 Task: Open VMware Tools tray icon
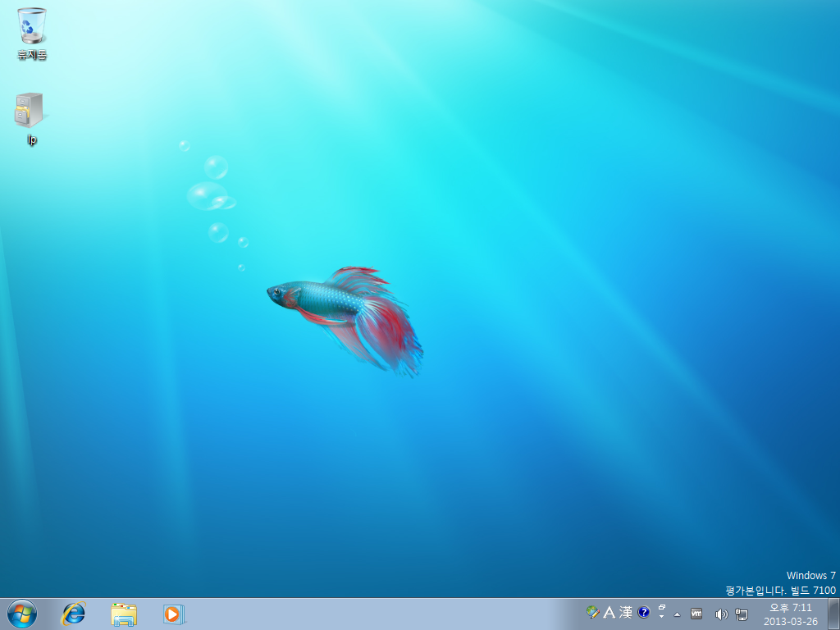tap(696, 614)
